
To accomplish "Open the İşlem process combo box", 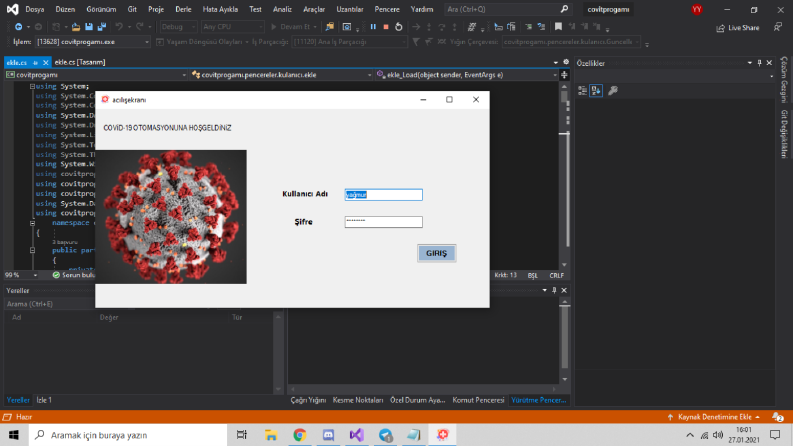I will pyautogui.click(x=93, y=42).
